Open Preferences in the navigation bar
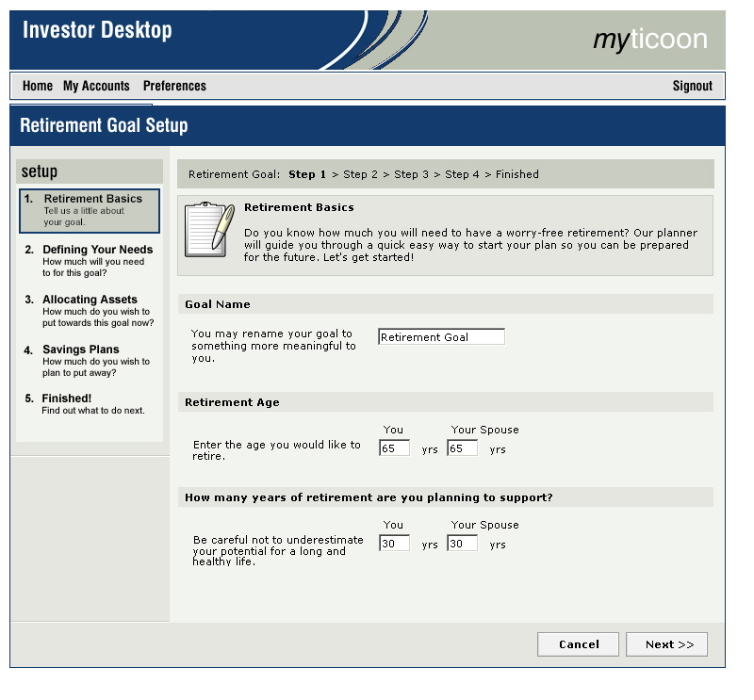This screenshot has width=754, height=700. [174, 86]
